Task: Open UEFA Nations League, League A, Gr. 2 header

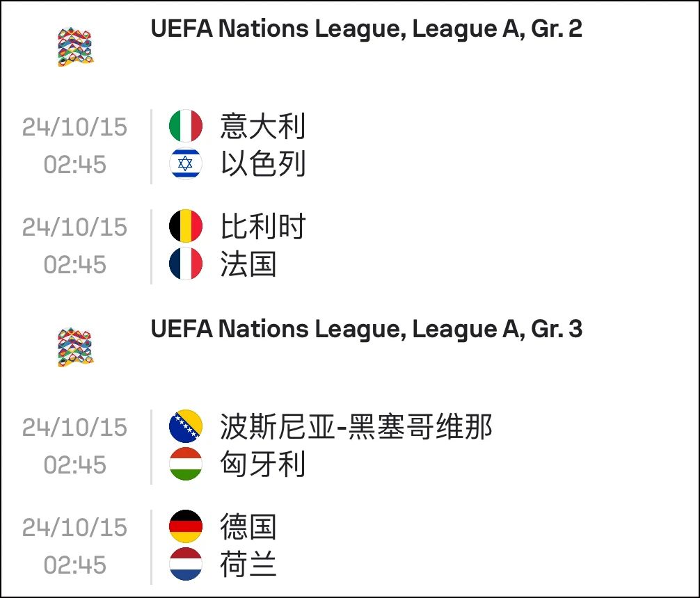Action: (367, 29)
